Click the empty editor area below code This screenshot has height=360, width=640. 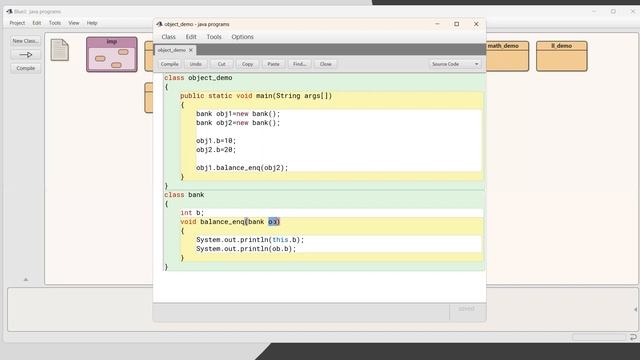[320, 287]
